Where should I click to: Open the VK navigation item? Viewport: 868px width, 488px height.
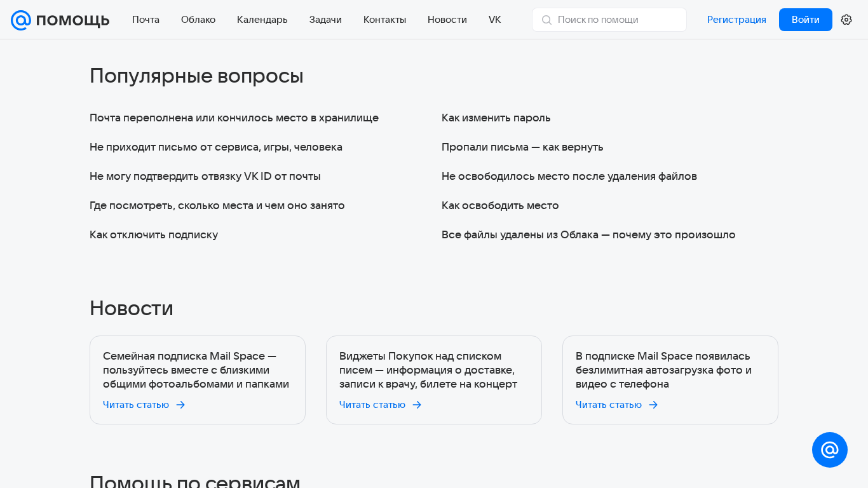point(494,20)
